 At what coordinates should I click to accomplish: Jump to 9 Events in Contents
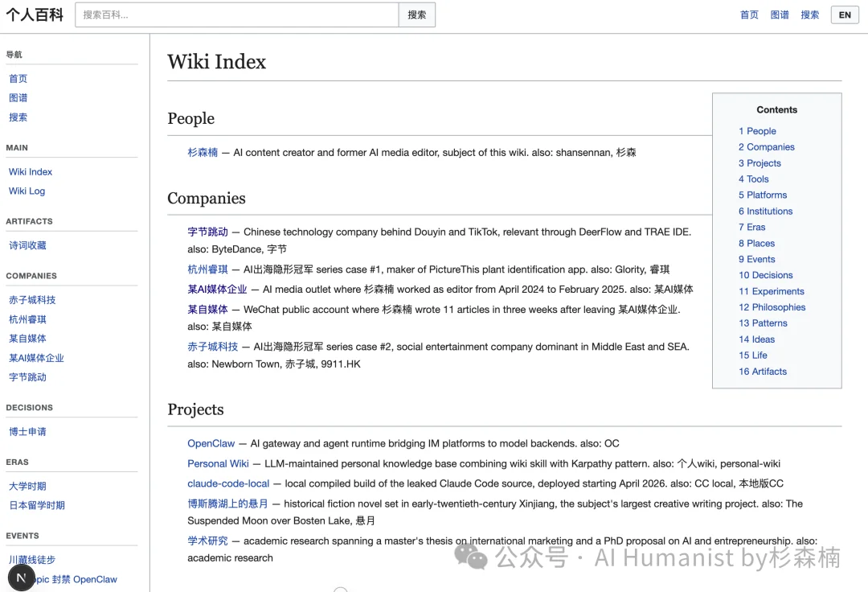[755, 259]
